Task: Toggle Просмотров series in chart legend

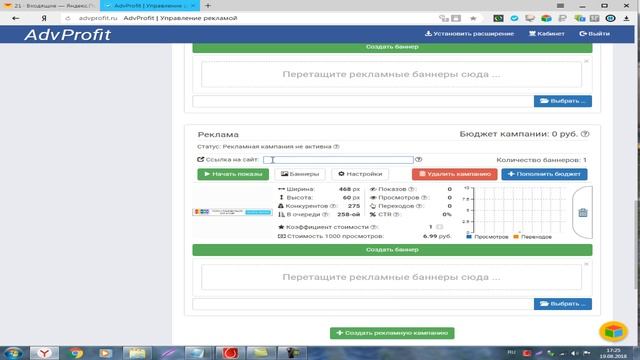Action: pos(487,237)
